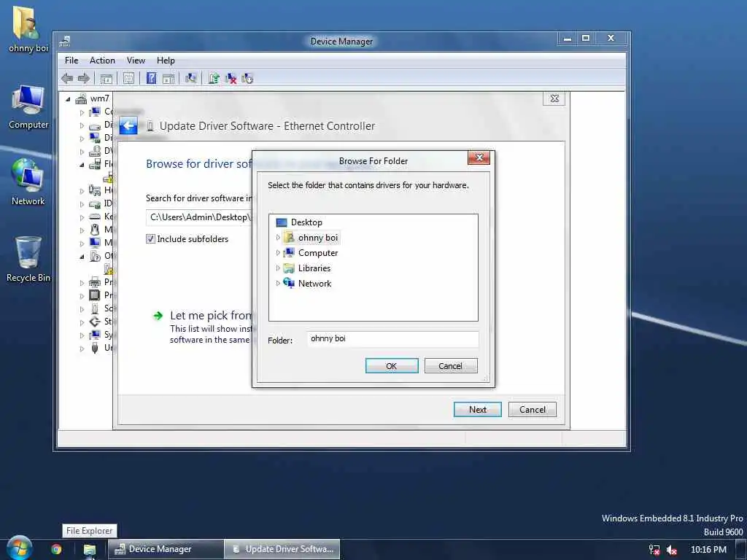Select the printer category icon in device tree
The width and height of the screenshot is (747, 560).
click(95, 282)
